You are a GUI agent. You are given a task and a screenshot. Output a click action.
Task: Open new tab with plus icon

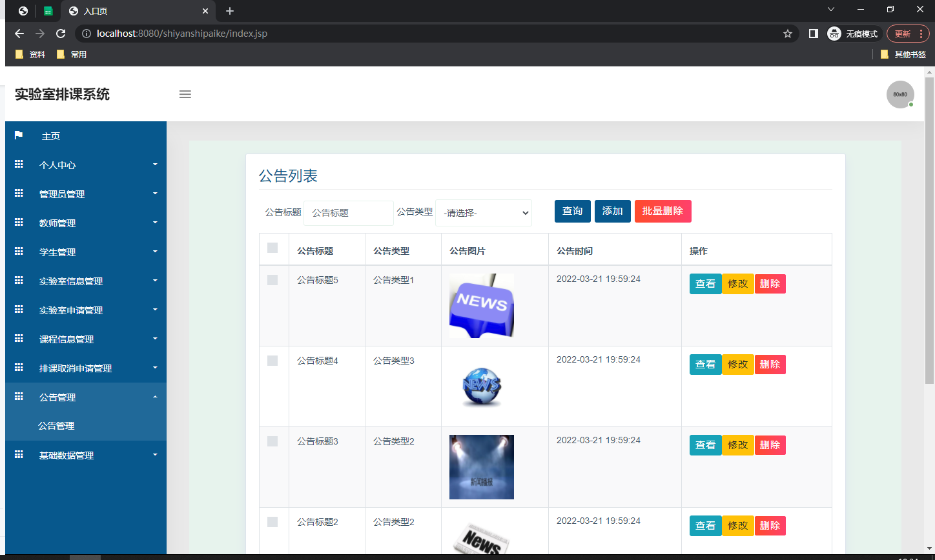click(x=230, y=11)
